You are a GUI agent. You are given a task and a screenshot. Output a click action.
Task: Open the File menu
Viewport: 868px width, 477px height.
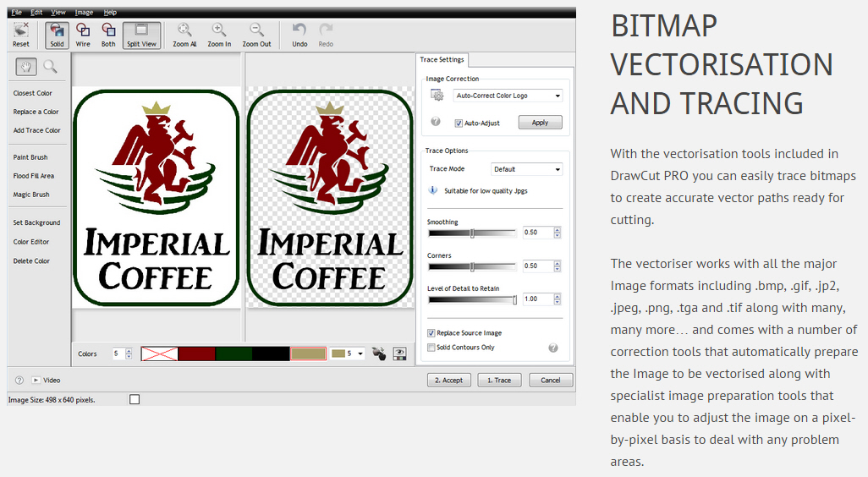click(x=17, y=12)
